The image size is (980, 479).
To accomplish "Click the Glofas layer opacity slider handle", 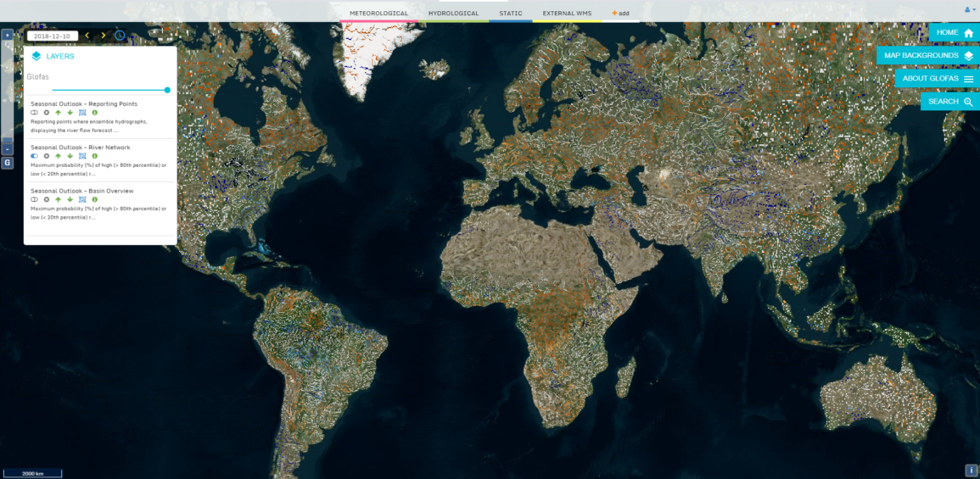I will [x=167, y=90].
